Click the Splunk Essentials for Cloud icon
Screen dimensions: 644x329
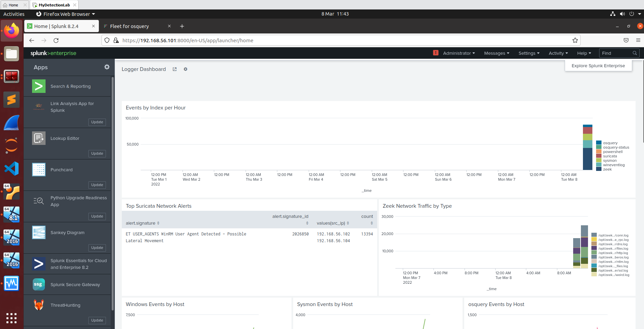point(39,264)
